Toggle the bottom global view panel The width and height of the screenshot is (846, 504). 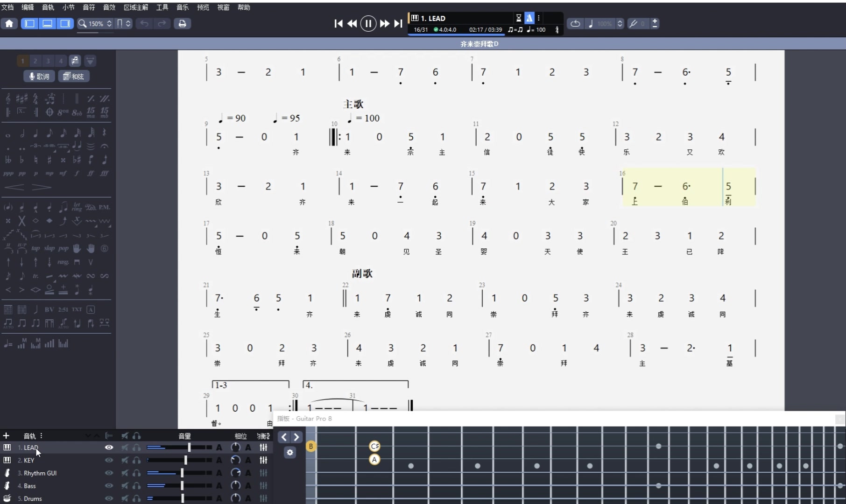click(48, 23)
